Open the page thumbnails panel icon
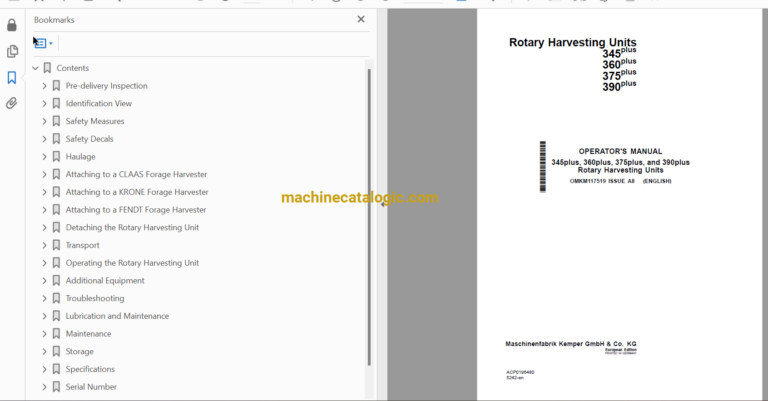This screenshot has height=401, width=768. click(x=12, y=51)
